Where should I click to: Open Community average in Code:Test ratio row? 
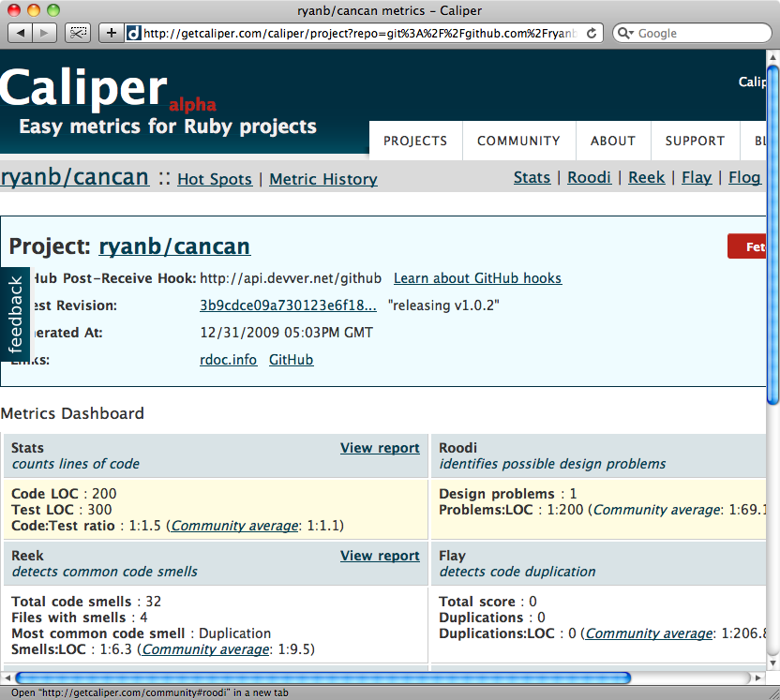[x=234, y=526]
